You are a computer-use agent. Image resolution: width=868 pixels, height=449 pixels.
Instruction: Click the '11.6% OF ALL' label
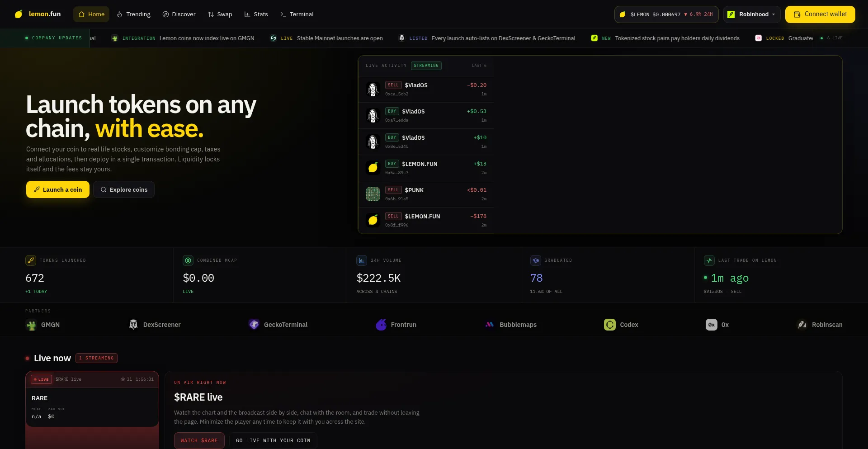click(546, 292)
